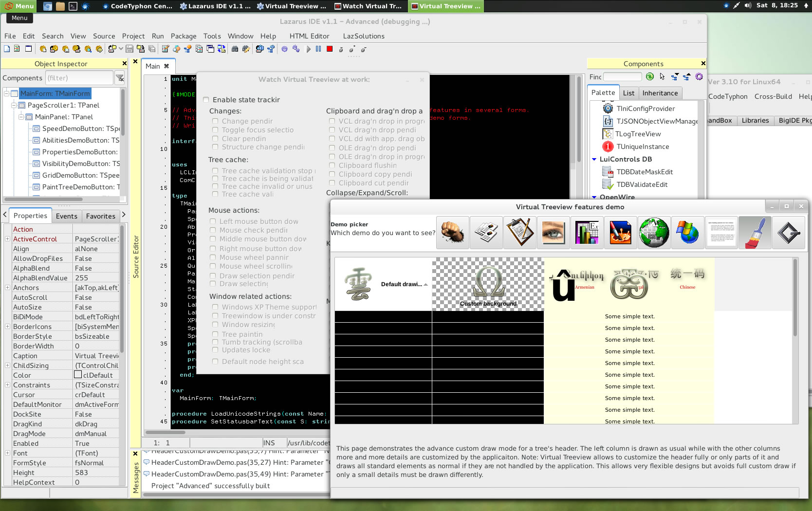Expand the Font property
Viewport: 812px width, 511px height.
tap(7, 453)
